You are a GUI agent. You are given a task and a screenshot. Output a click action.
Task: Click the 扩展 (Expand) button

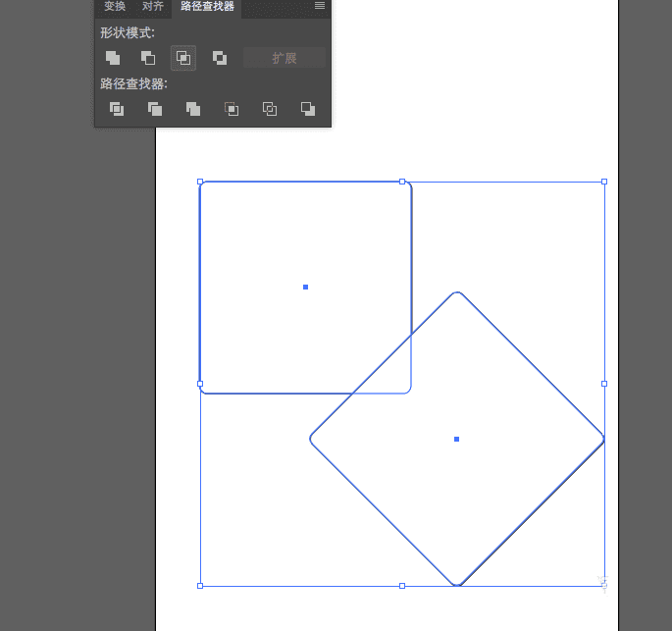click(x=284, y=58)
